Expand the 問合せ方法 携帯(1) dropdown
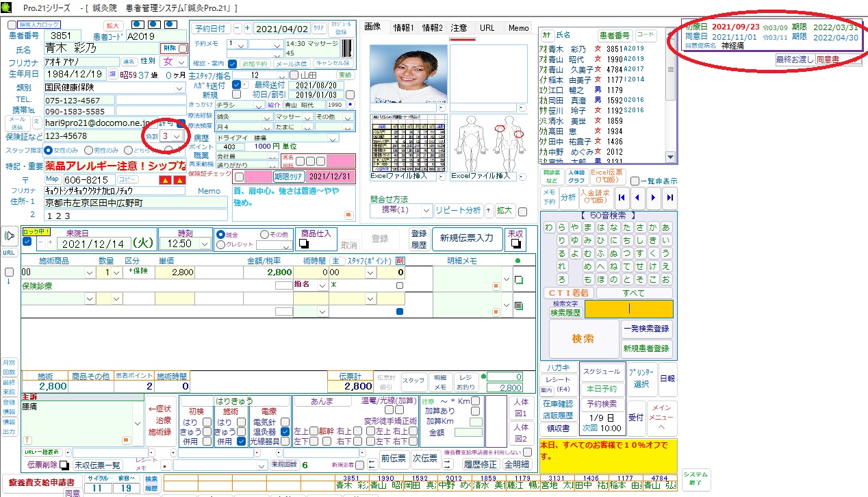868x497 pixels. (x=426, y=210)
